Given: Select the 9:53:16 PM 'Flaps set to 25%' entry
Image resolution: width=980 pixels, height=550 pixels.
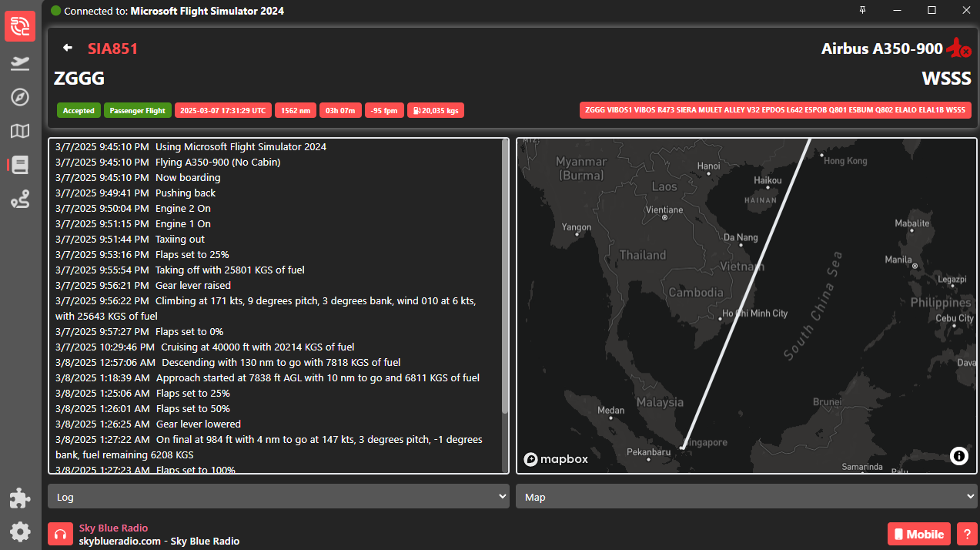Looking at the screenshot, I should pos(142,254).
